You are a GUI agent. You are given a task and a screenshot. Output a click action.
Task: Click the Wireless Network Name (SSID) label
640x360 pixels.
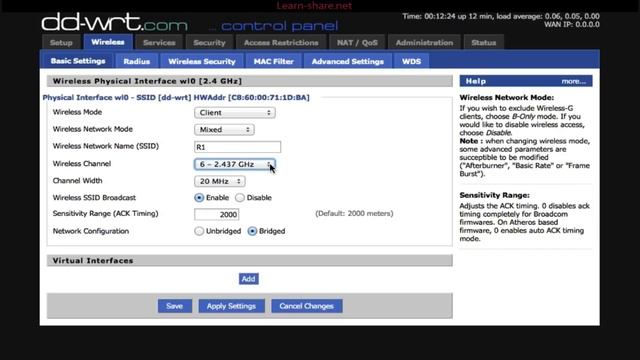pyautogui.click(x=106, y=146)
